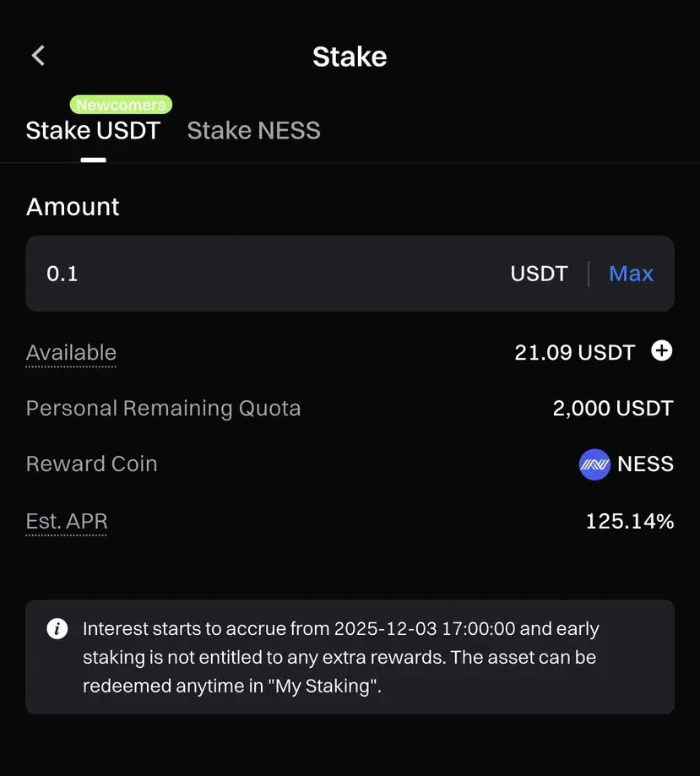Tap the USDT unit label in the amount box
This screenshot has height=776, width=700.
(539, 274)
